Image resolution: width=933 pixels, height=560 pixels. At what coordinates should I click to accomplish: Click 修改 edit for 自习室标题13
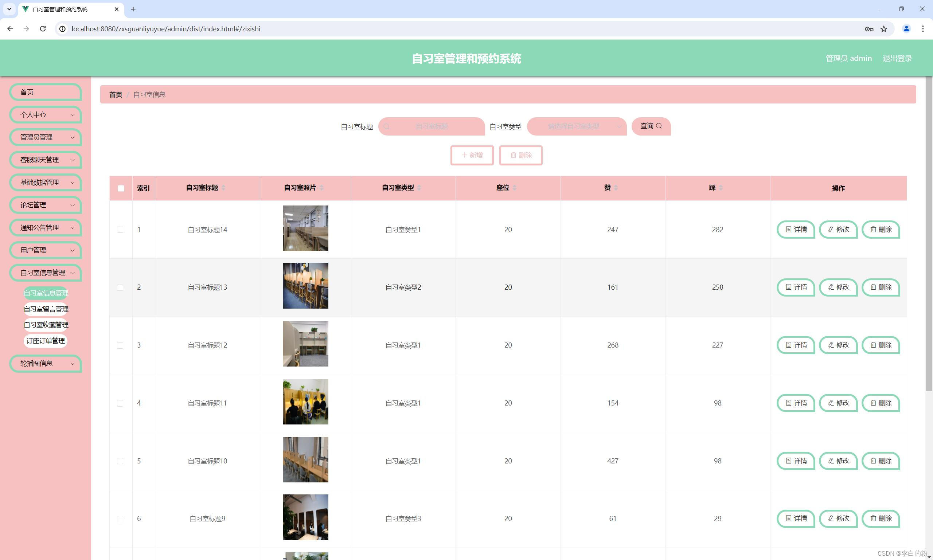[838, 287]
